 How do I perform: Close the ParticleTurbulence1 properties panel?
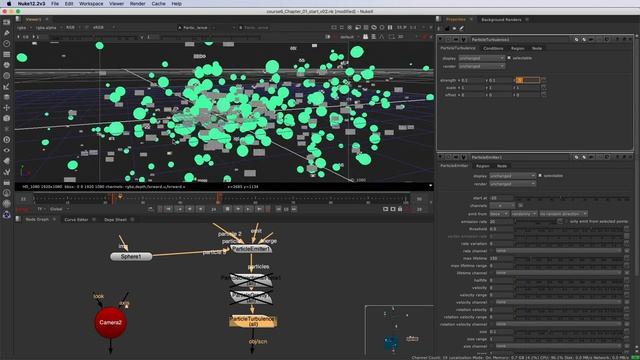point(630,40)
